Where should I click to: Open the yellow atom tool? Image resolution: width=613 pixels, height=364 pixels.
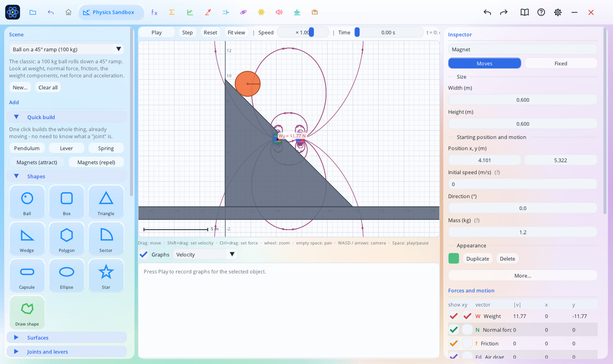click(x=261, y=12)
